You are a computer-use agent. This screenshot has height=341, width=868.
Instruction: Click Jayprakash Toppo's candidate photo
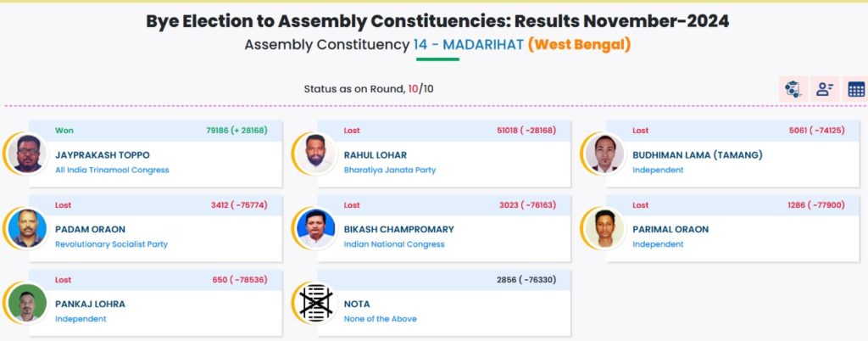[x=28, y=154]
